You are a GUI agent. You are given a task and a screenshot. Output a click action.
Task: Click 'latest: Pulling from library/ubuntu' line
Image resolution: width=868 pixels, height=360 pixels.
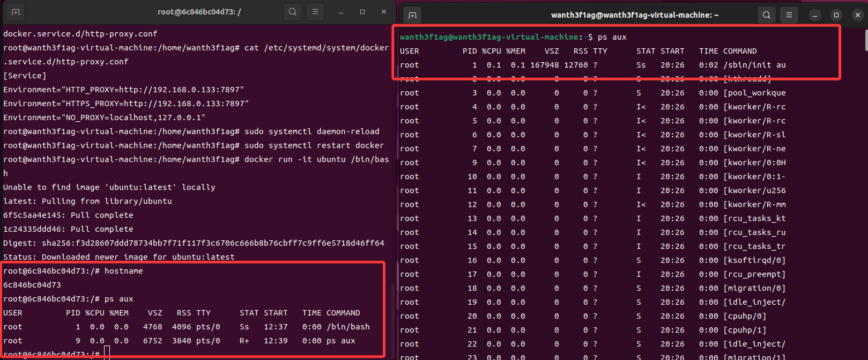[87, 201]
